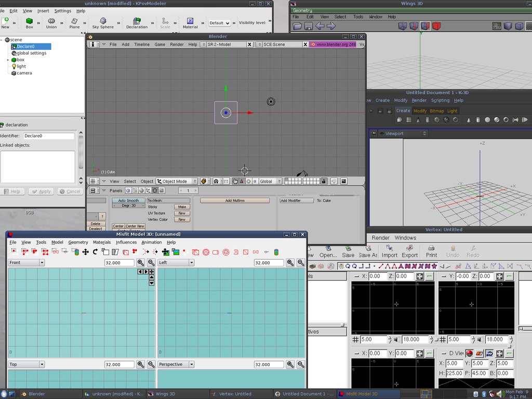The image size is (532, 399).
Task: Click the zoom-in magnifier beside the Front view
Action: click(x=141, y=263)
